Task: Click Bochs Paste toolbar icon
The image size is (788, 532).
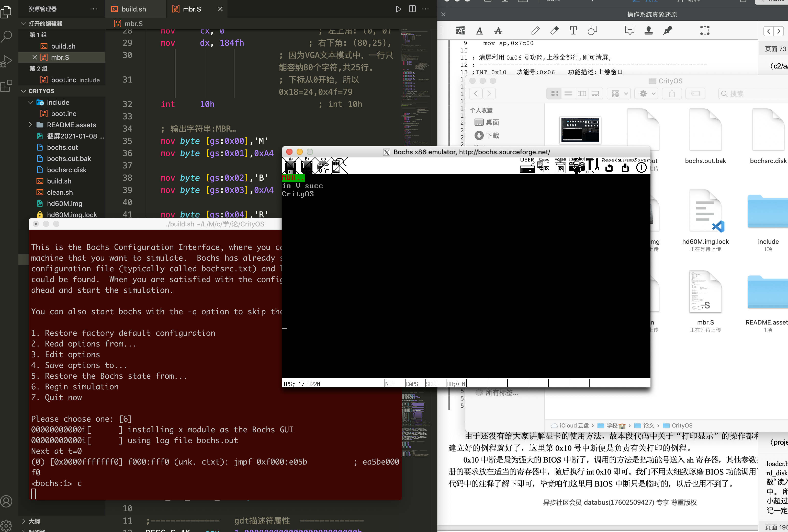Action: [560, 165]
